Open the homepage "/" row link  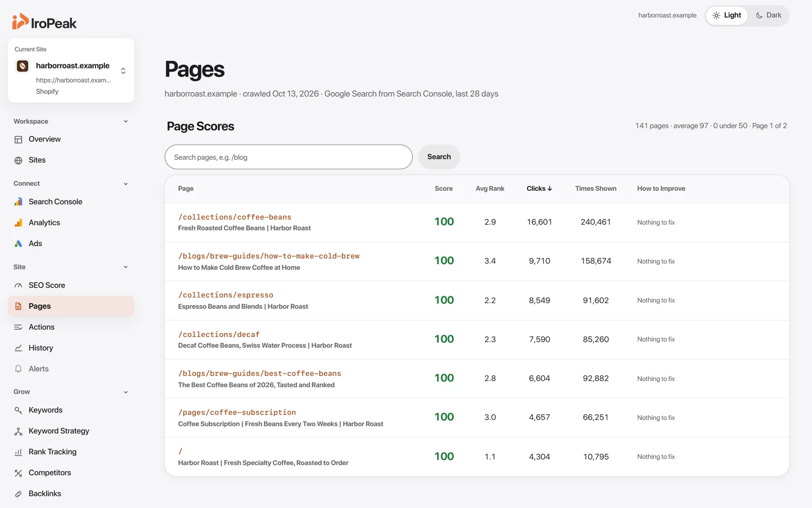(x=180, y=452)
